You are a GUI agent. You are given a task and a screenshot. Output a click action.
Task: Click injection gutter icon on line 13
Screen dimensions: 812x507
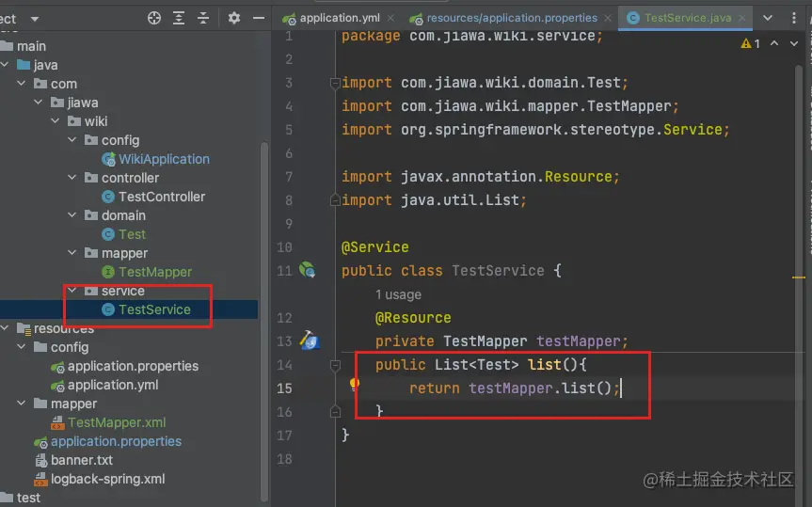pyautogui.click(x=310, y=341)
